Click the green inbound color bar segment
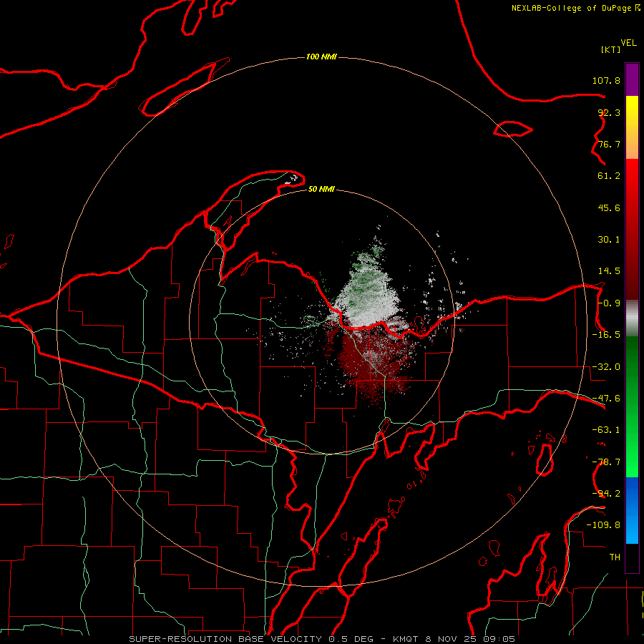 tap(632, 406)
